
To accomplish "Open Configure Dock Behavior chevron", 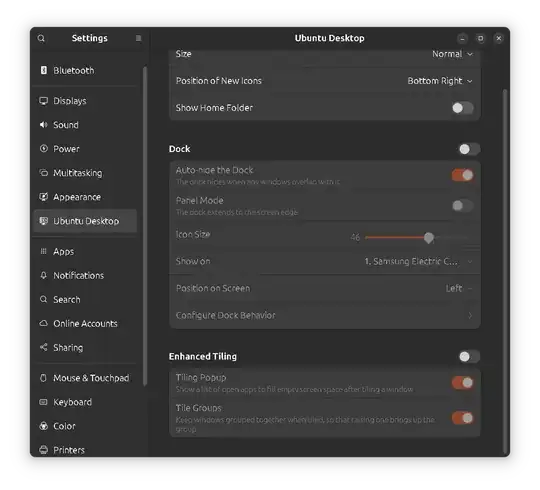I will [470, 315].
